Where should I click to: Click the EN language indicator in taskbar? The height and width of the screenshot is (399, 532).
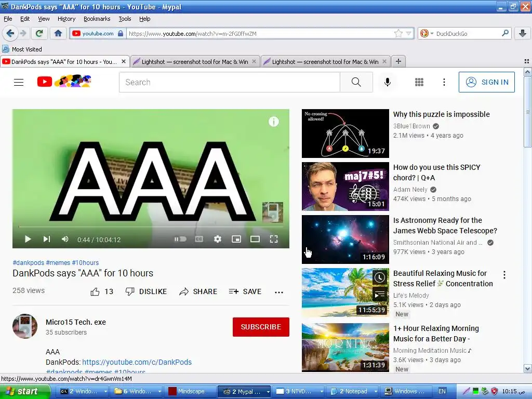click(442, 392)
